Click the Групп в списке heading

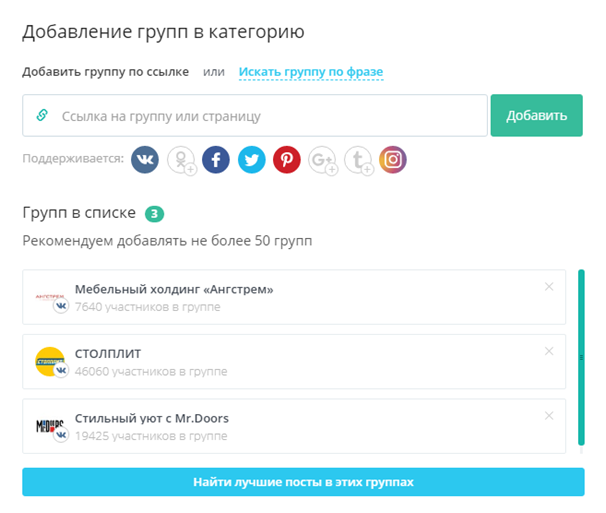pos(79,213)
